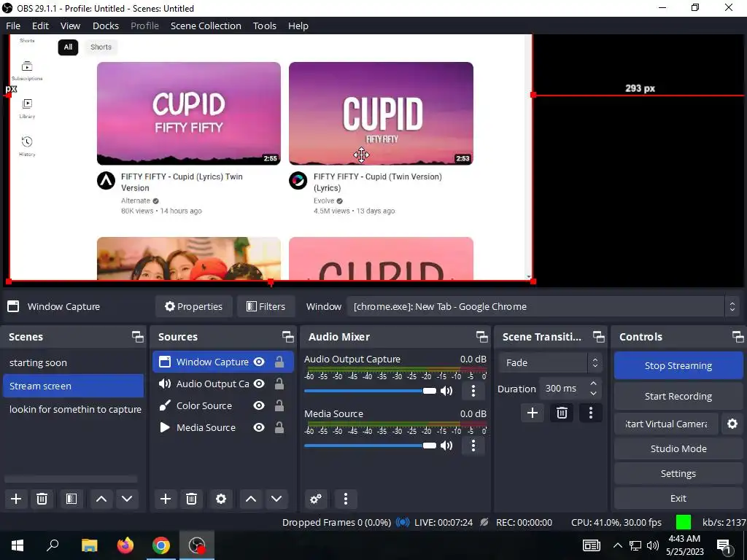Open Settings from Controls
This screenshot has width=747, height=560.
[x=678, y=473]
